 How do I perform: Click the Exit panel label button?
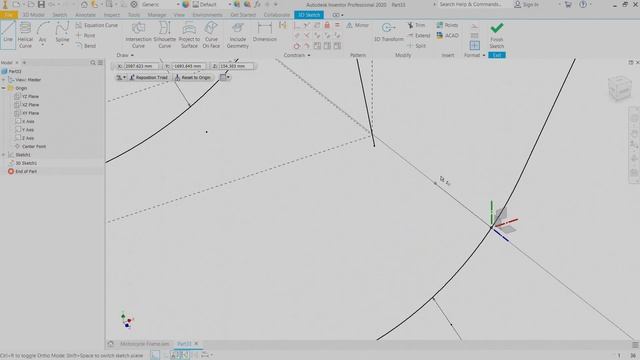click(497, 55)
